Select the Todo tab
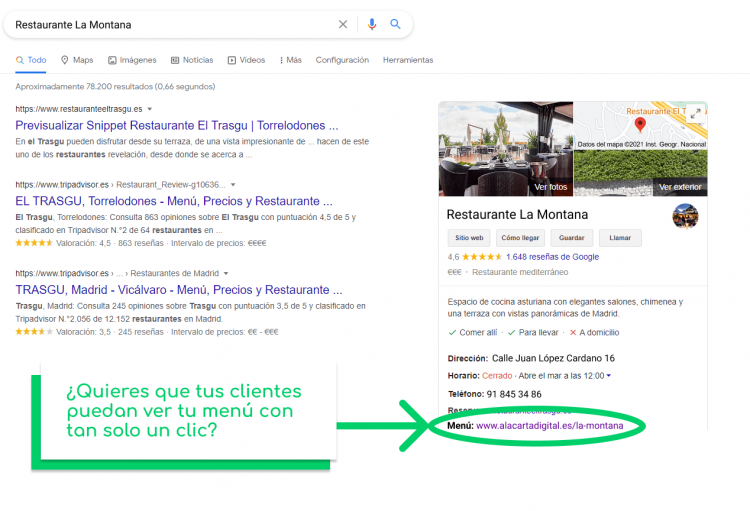Image resolution: width=750 pixels, height=511 pixels. pos(31,60)
